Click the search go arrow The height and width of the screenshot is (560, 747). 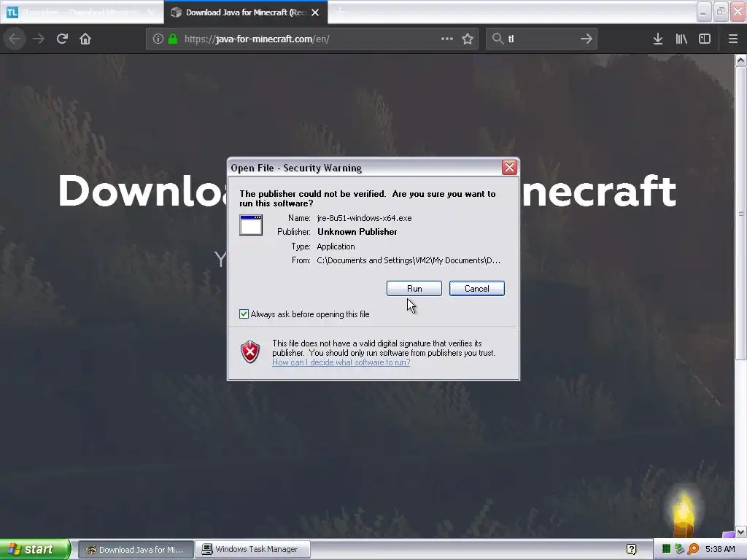pyautogui.click(x=587, y=39)
